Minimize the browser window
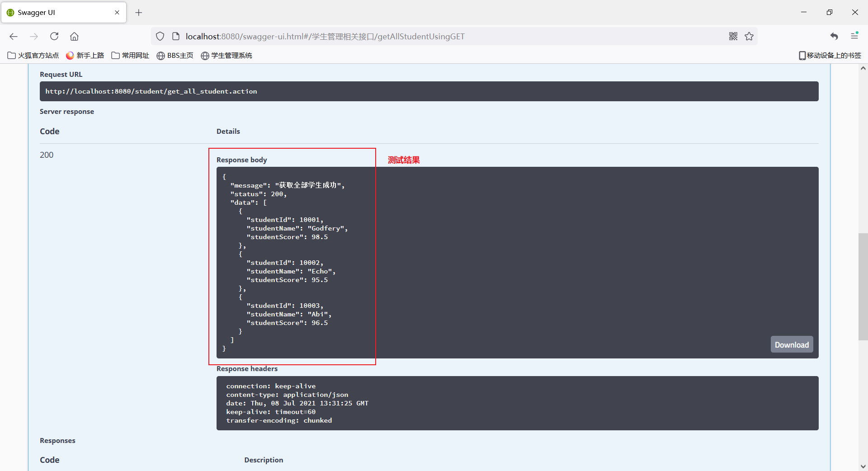The image size is (868, 471). click(x=804, y=12)
